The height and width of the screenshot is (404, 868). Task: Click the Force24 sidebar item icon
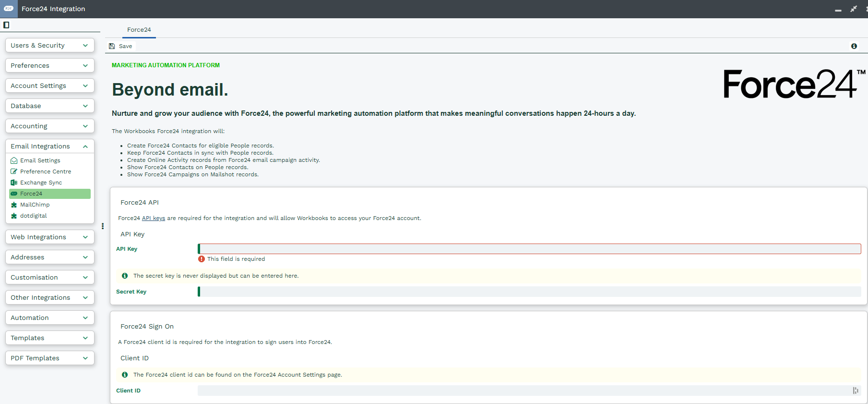pyautogui.click(x=14, y=194)
